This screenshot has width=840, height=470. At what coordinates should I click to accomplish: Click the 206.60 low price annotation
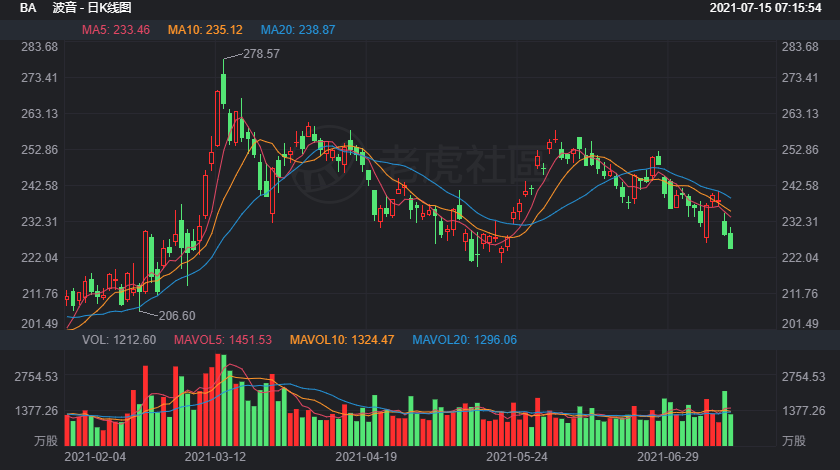[x=177, y=316]
